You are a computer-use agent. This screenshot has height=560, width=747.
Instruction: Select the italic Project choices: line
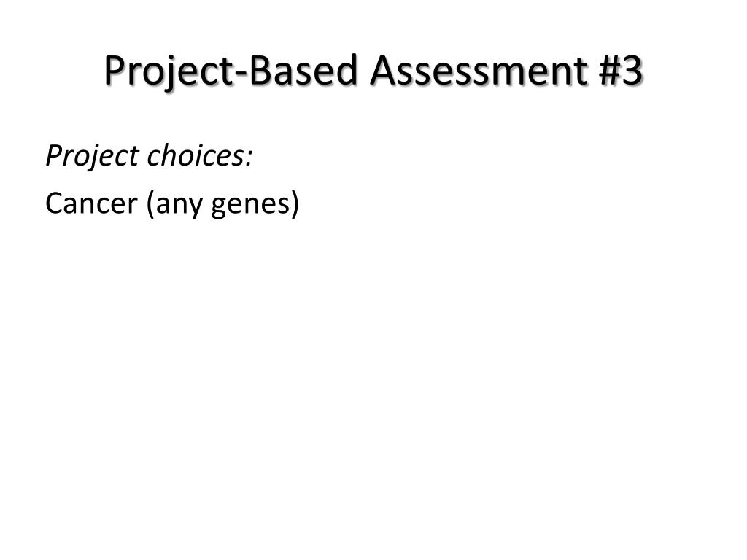[149, 156]
